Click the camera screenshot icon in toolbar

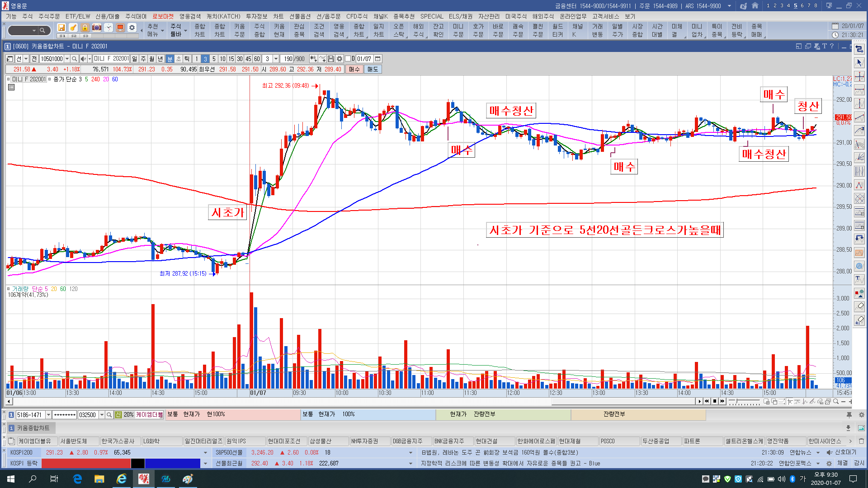(x=96, y=28)
